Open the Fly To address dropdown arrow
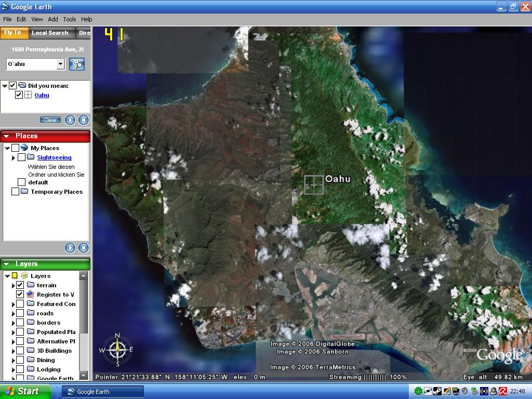The image size is (532, 399). [x=60, y=64]
